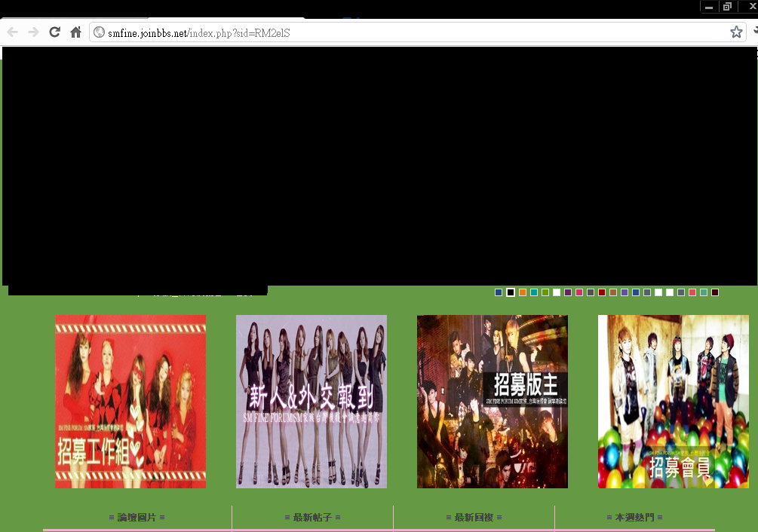Viewport: 758px width, 532px height.
Task: Minimize the browser window
Action: pos(709,7)
